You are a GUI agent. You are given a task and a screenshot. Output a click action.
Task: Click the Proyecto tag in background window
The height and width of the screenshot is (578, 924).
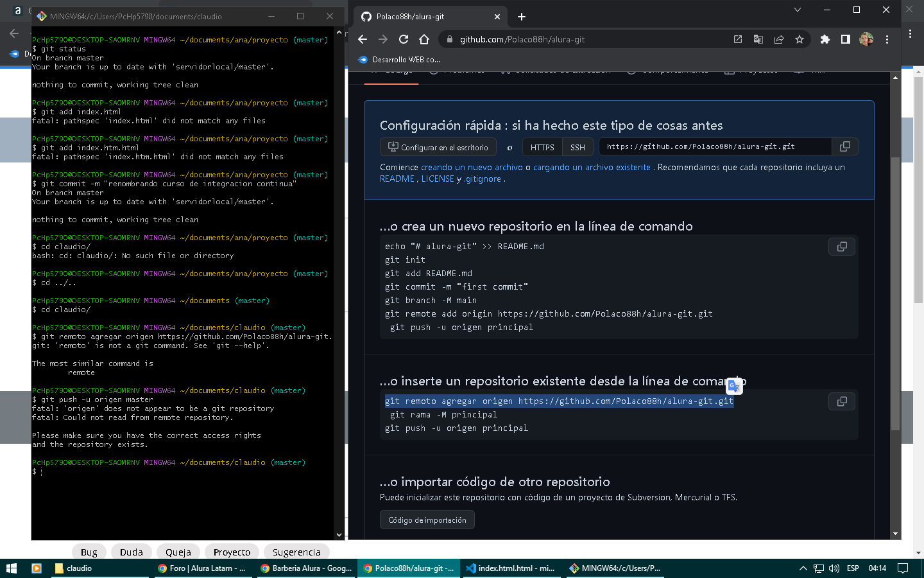[232, 552]
